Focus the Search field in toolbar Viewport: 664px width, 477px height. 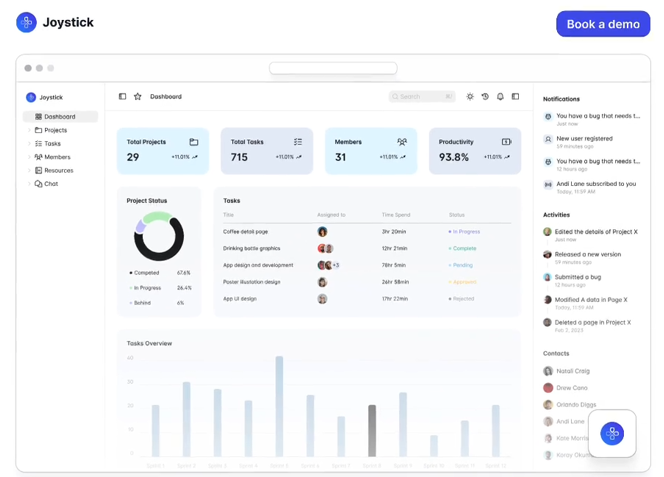pyautogui.click(x=422, y=97)
